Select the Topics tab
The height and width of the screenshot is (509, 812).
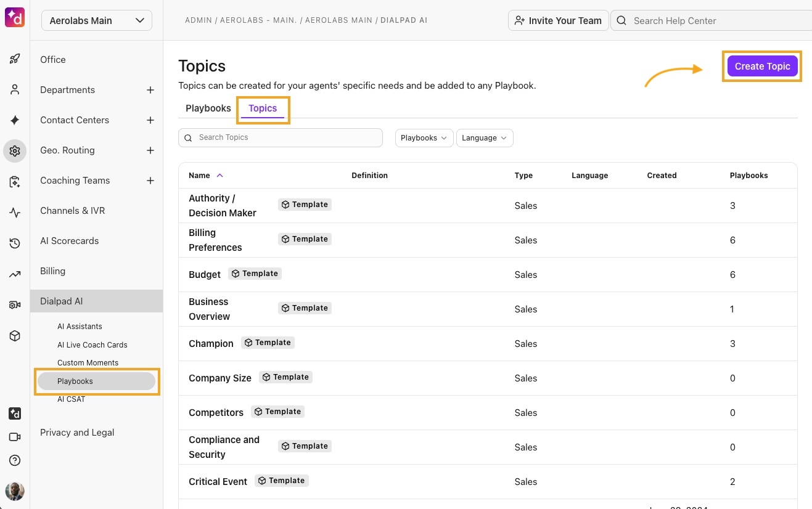pos(263,108)
